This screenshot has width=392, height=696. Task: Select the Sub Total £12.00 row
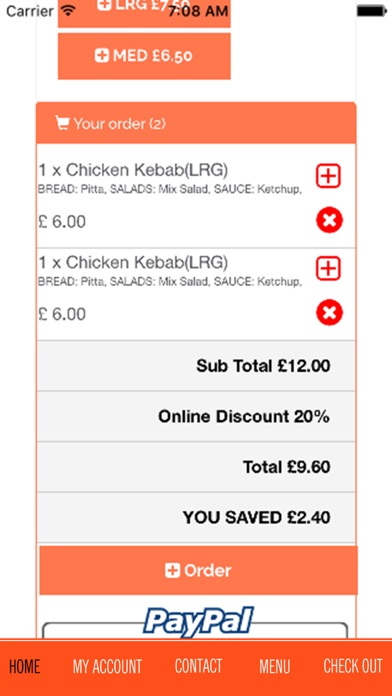pyautogui.click(x=196, y=366)
